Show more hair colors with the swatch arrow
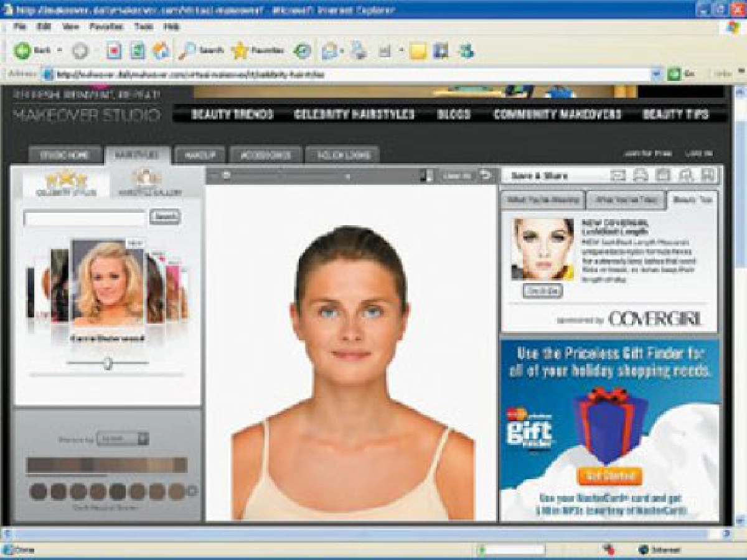The image size is (747, 560). point(192,491)
